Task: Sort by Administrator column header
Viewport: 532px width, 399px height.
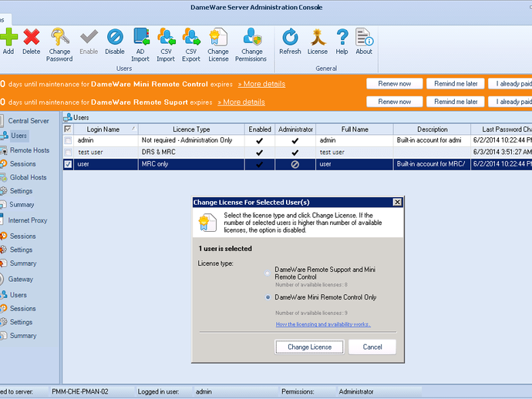Action: click(295, 129)
